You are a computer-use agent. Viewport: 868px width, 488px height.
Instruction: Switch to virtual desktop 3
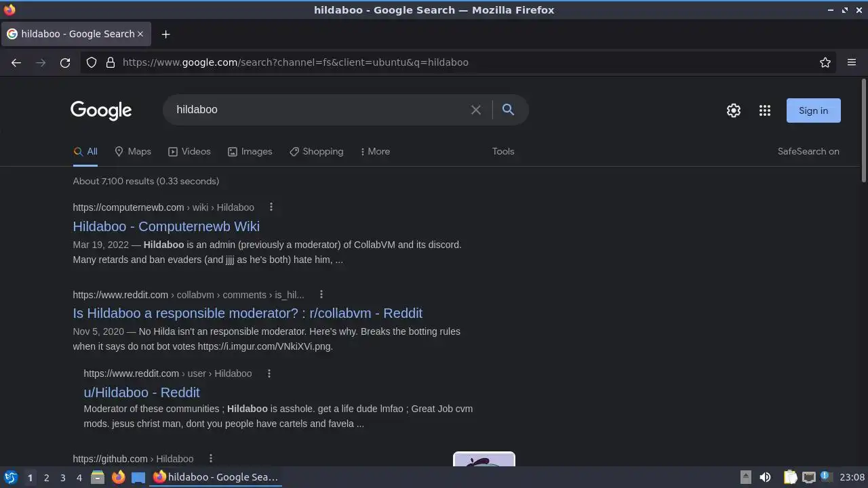(x=62, y=477)
